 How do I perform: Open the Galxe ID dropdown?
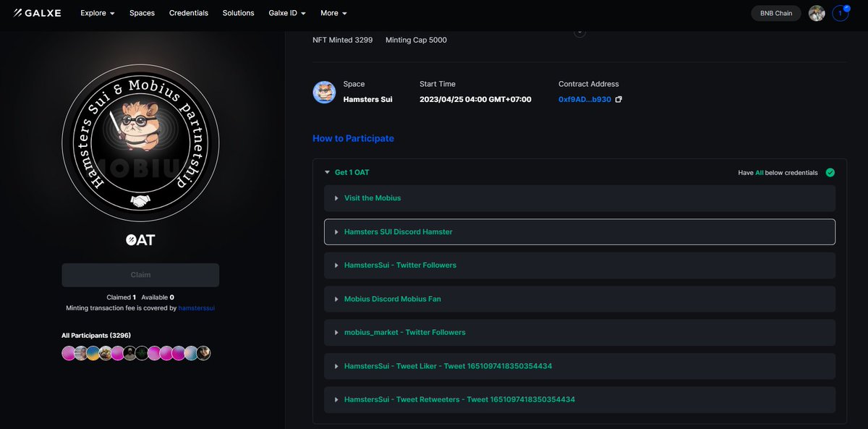287,13
